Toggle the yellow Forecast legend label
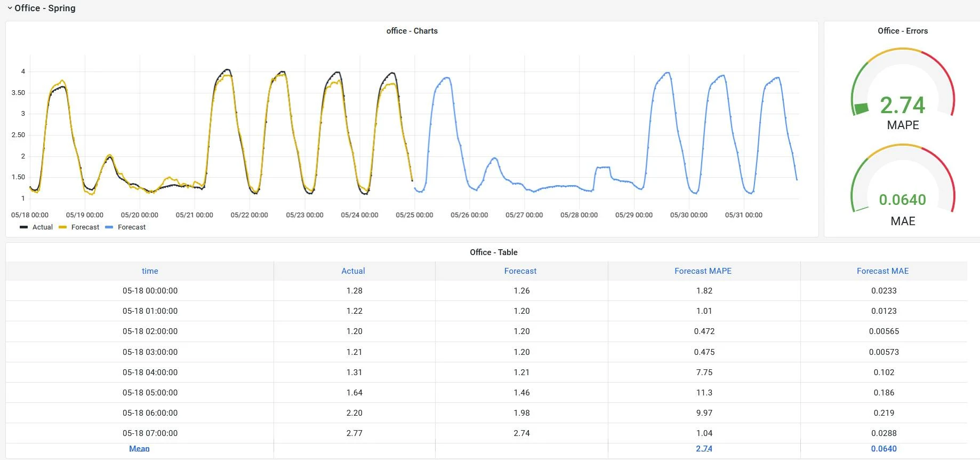This screenshot has height=460, width=980. (85, 227)
